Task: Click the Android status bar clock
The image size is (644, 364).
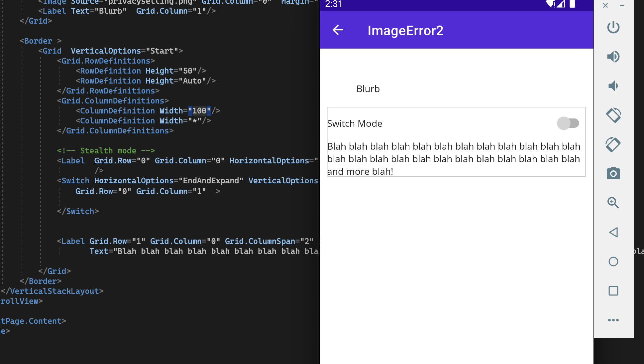Action: [333, 5]
